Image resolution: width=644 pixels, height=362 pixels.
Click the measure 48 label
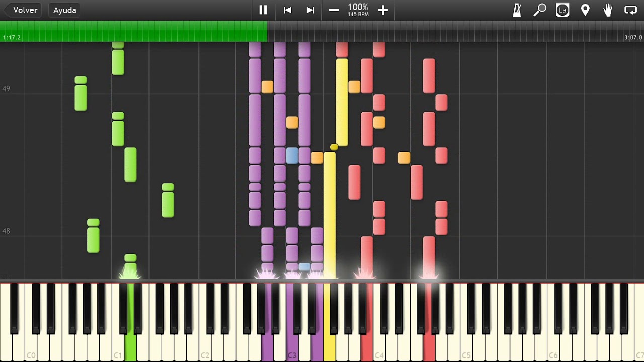click(6, 231)
